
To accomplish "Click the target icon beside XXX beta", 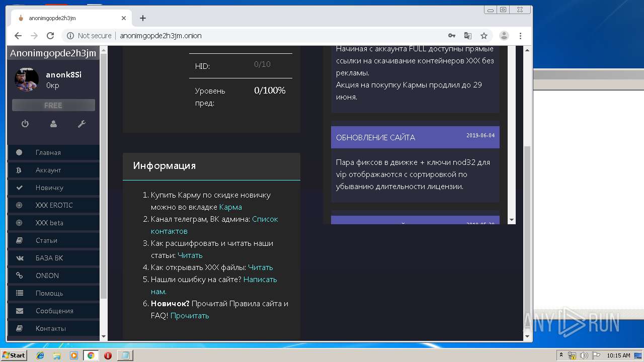I will [x=19, y=223].
